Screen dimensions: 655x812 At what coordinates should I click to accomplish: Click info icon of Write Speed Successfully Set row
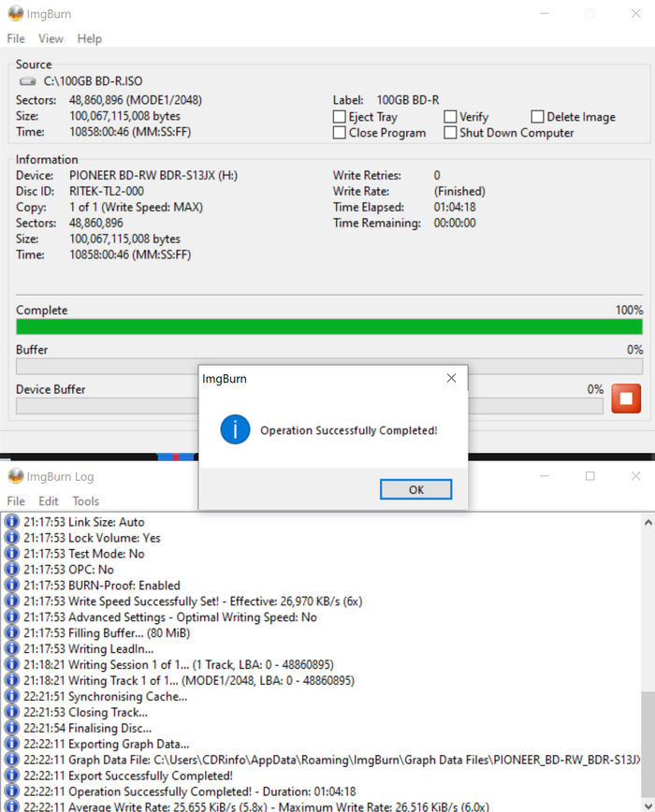pyautogui.click(x=11, y=602)
